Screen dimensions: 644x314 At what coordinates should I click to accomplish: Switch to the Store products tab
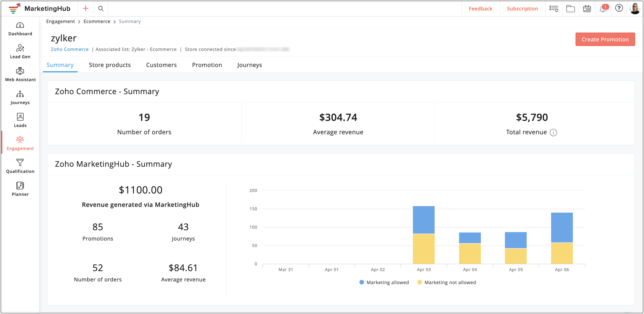pyautogui.click(x=110, y=65)
